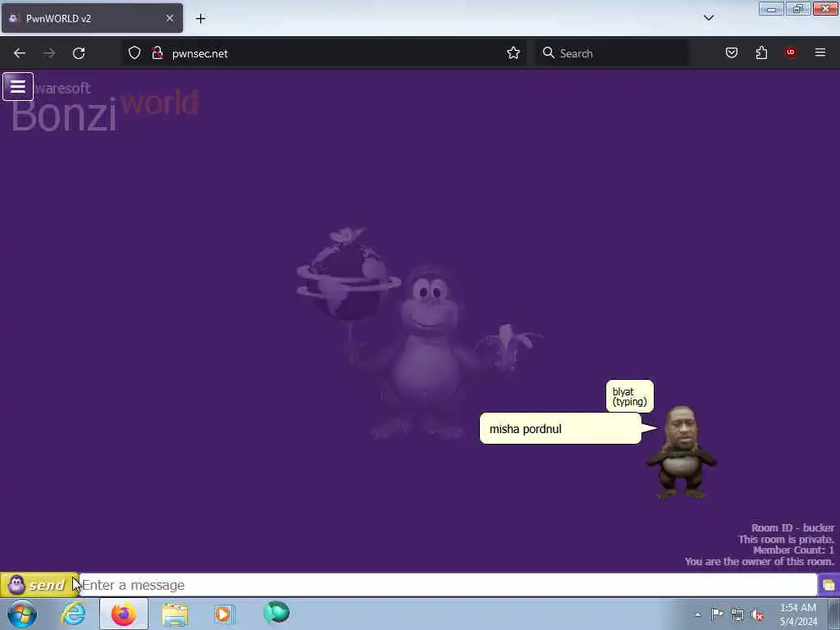The width and height of the screenshot is (840, 630).
Task: Close the PwnWORLD v2 tab
Action: click(170, 18)
